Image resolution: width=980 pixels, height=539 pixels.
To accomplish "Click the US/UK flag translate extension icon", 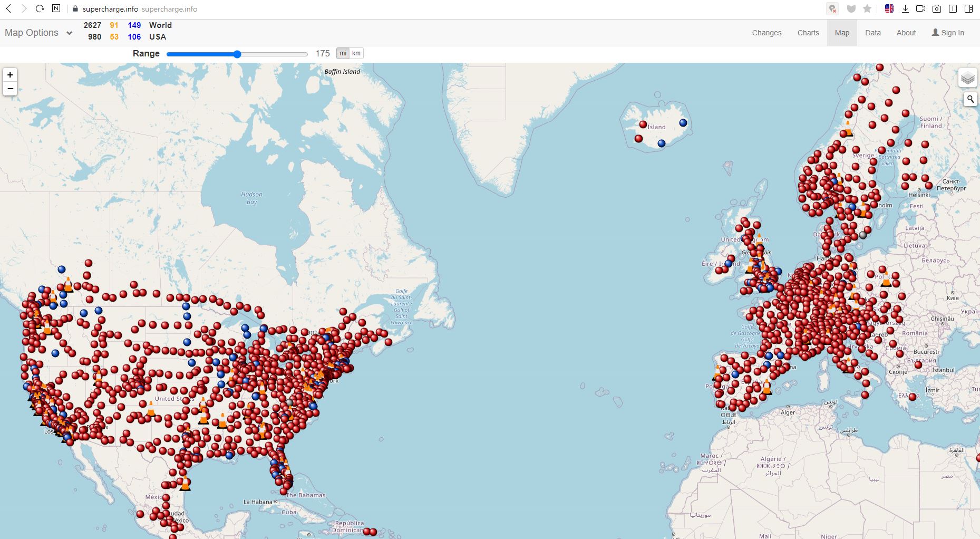I will (x=889, y=8).
